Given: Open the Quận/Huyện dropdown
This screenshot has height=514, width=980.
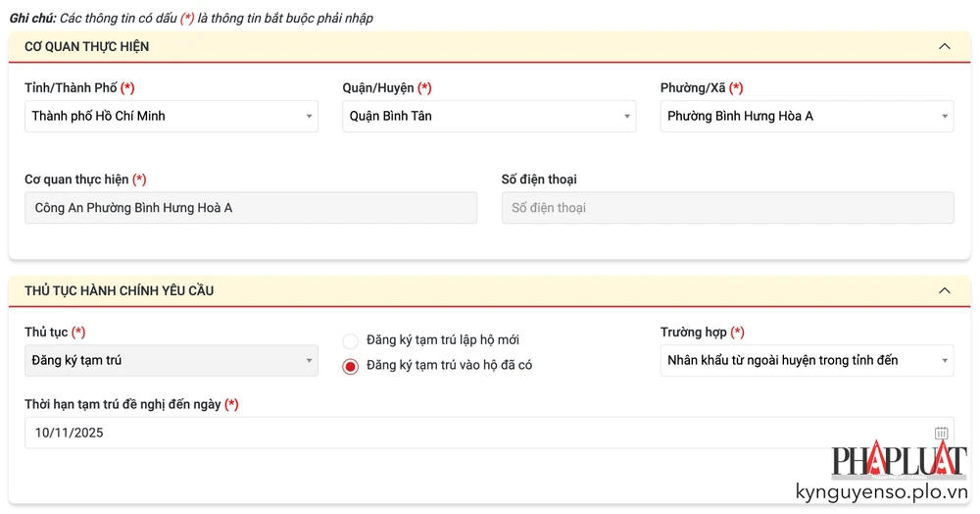Looking at the screenshot, I should 488,116.
